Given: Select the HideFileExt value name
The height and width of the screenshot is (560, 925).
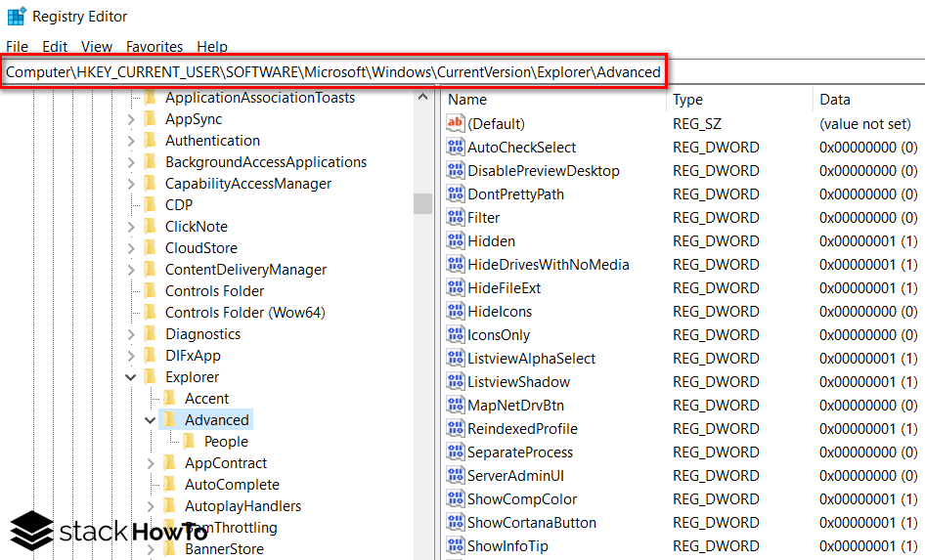Looking at the screenshot, I should click(504, 287).
